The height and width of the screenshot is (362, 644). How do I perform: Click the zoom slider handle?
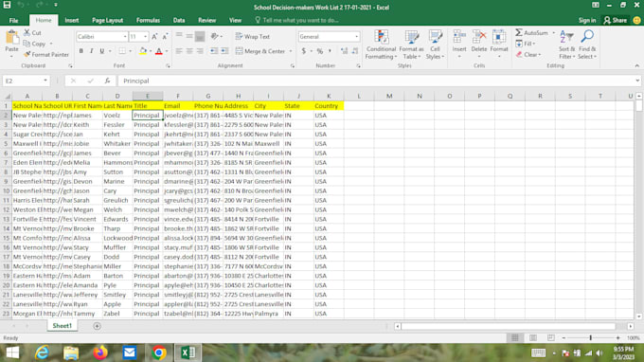[591, 337]
